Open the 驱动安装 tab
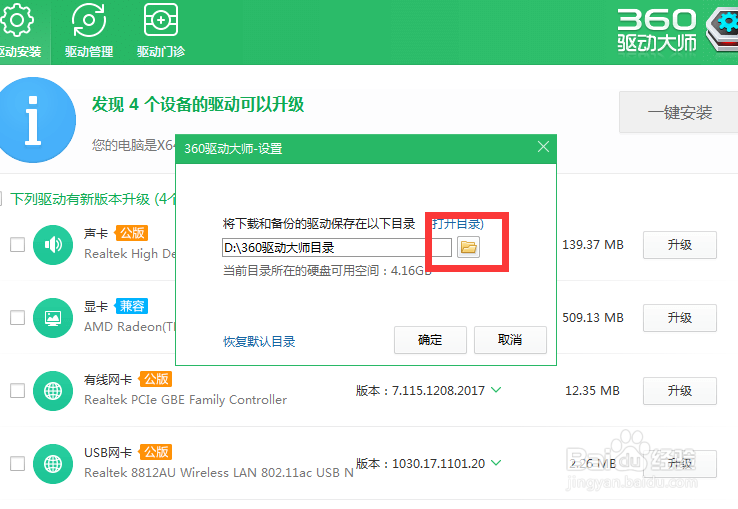 pos(20,31)
